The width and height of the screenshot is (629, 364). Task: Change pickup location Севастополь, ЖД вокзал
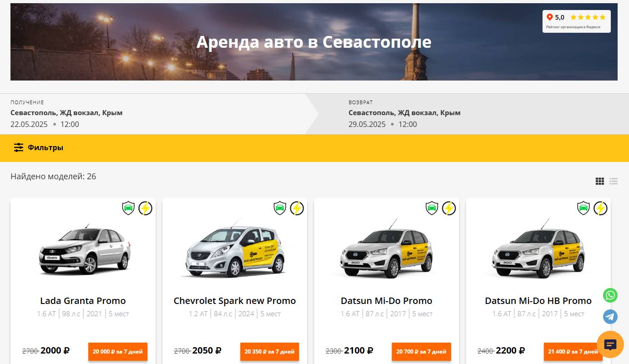pos(66,113)
